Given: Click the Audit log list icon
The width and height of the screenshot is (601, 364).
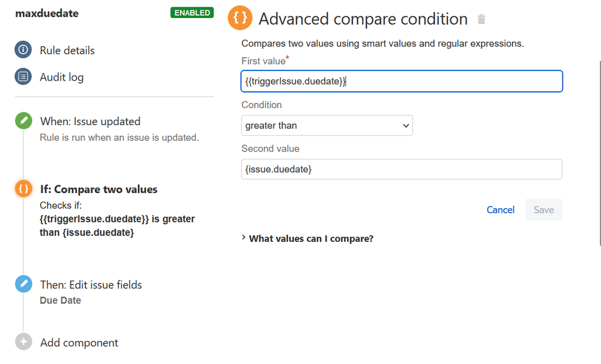Looking at the screenshot, I should tap(23, 77).
